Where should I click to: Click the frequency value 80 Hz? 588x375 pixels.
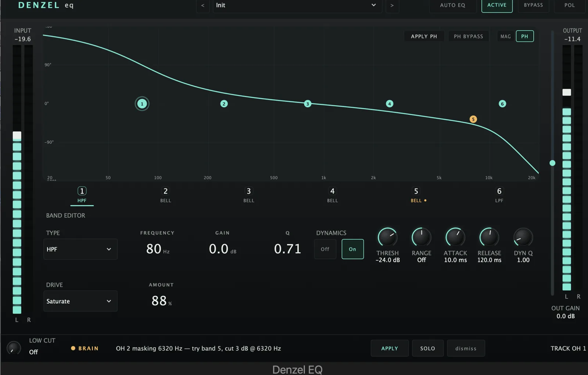[x=158, y=249]
